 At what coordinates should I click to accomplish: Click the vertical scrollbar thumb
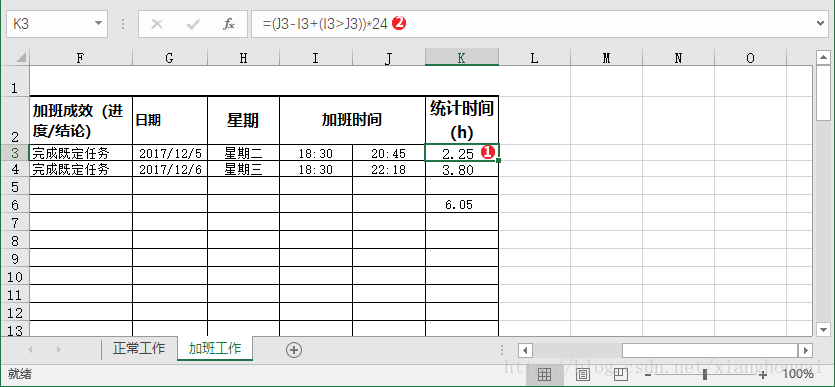tap(823, 93)
